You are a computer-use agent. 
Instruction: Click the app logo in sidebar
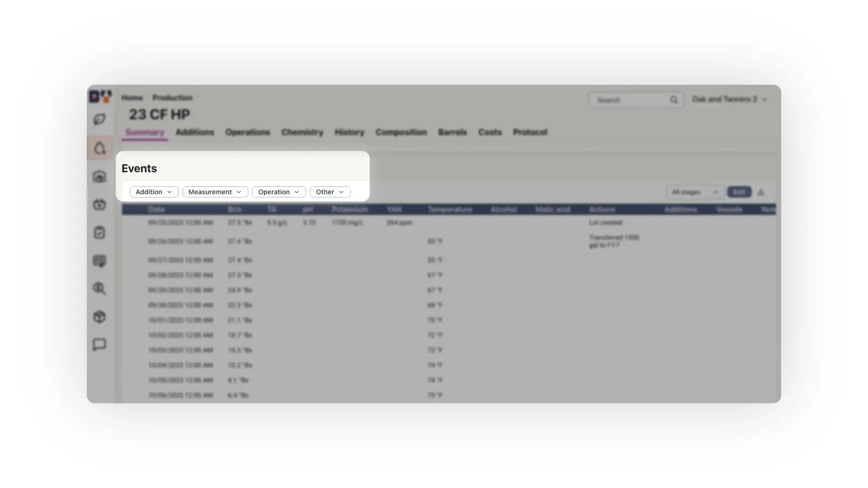pos(100,97)
